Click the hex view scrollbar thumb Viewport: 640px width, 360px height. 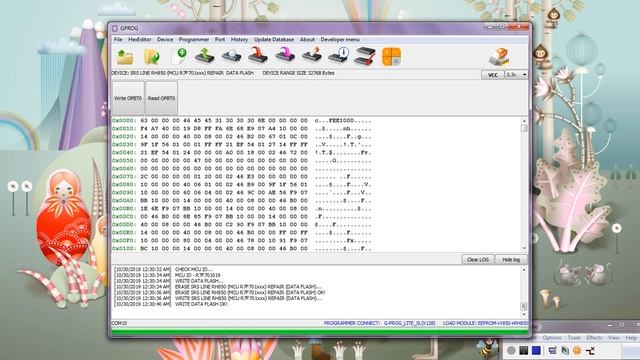[x=524, y=128]
